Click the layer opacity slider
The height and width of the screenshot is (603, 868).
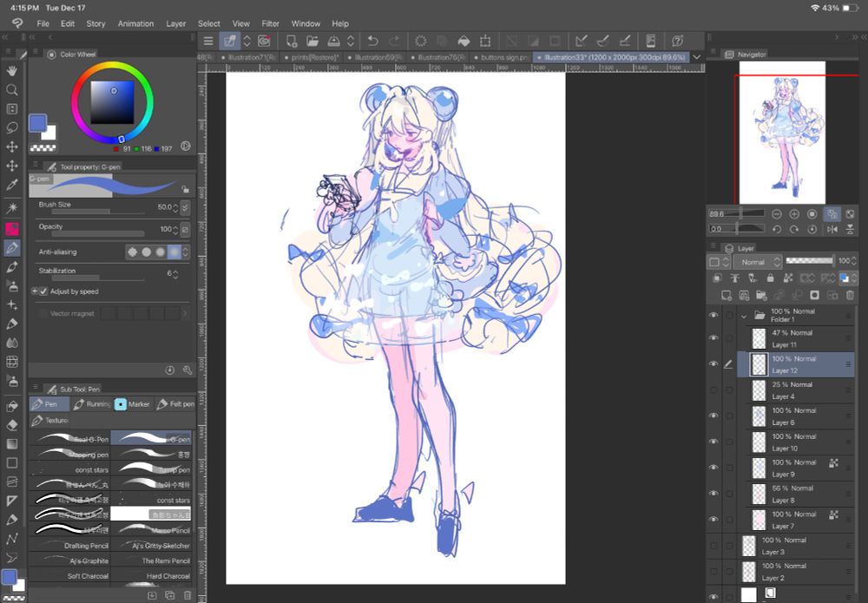pos(809,260)
